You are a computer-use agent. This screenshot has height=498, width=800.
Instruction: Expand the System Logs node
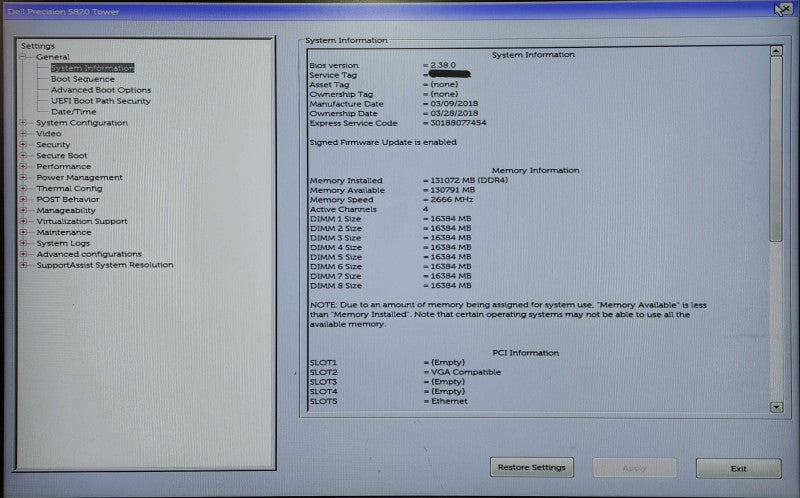pos(22,243)
